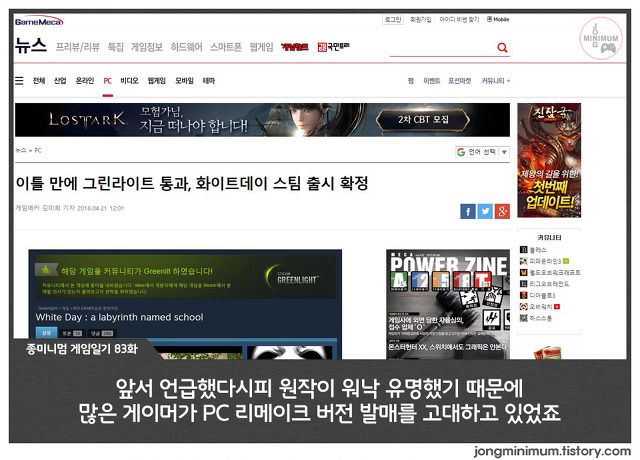Click the Steam Greenlight logo in the article image

(x=292, y=276)
